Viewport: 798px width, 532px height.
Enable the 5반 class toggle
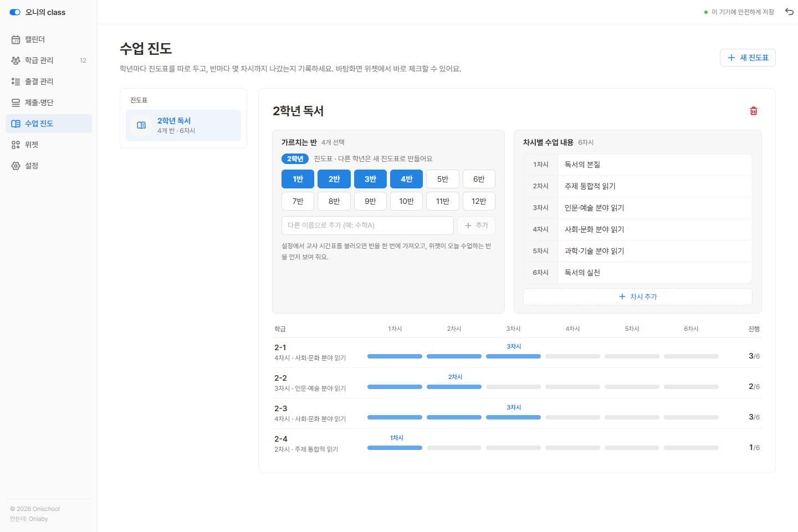click(x=443, y=179)
